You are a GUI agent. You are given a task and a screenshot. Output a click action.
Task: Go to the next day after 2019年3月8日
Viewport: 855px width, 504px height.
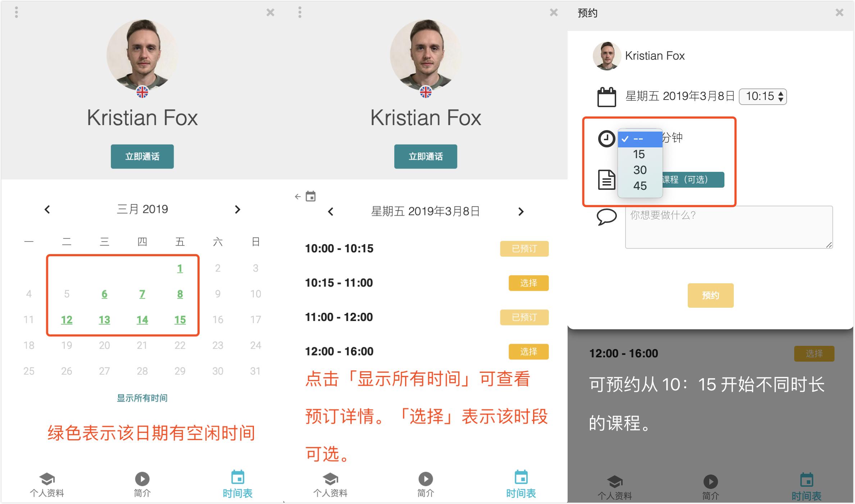coord(521,212)
